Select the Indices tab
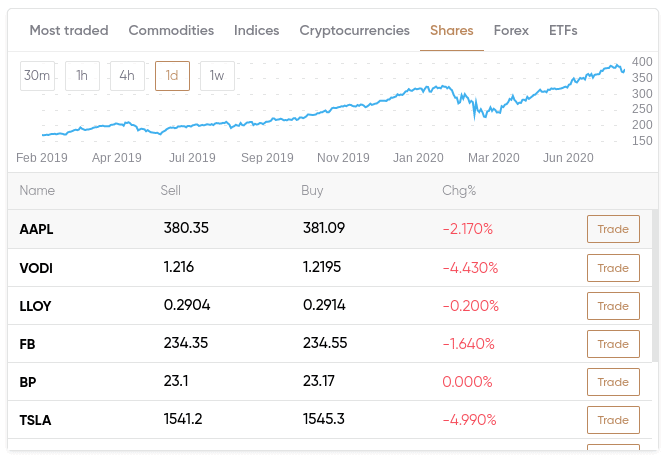The height and width of the screenshot is (464, 667). pos(257,31)
